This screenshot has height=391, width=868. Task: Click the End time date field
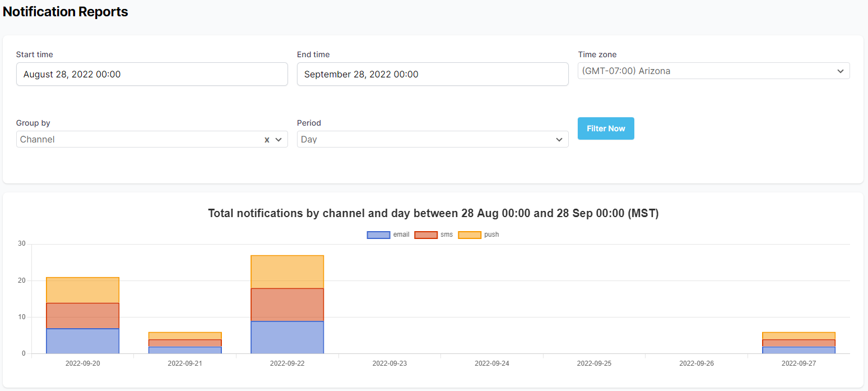pyautogui.click(x=432, y=74)
